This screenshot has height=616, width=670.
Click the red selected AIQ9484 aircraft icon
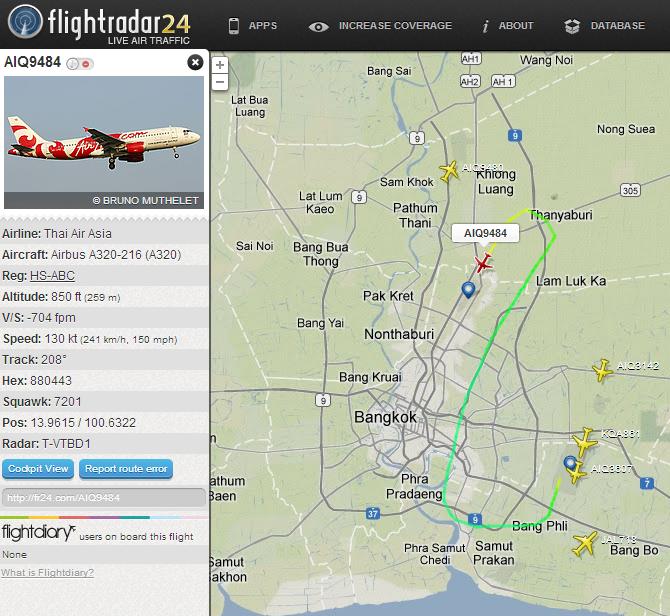(x=483, y=263)
